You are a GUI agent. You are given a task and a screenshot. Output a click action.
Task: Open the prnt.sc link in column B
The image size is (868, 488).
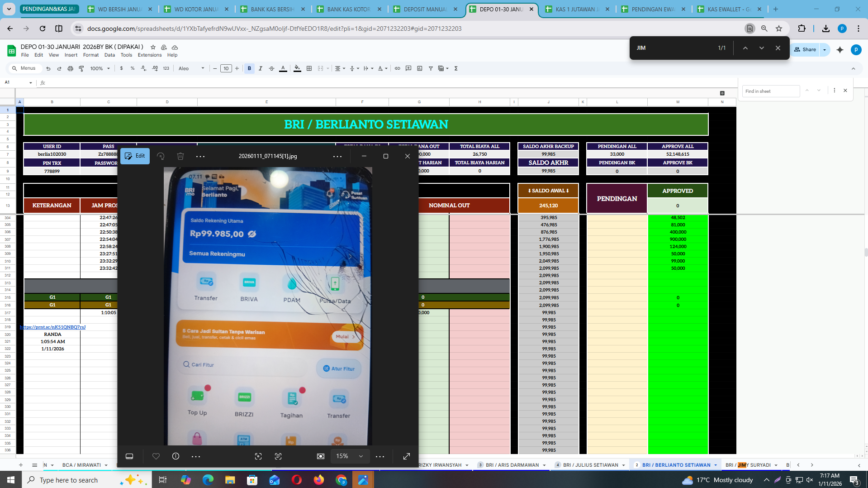coord(52,327)
